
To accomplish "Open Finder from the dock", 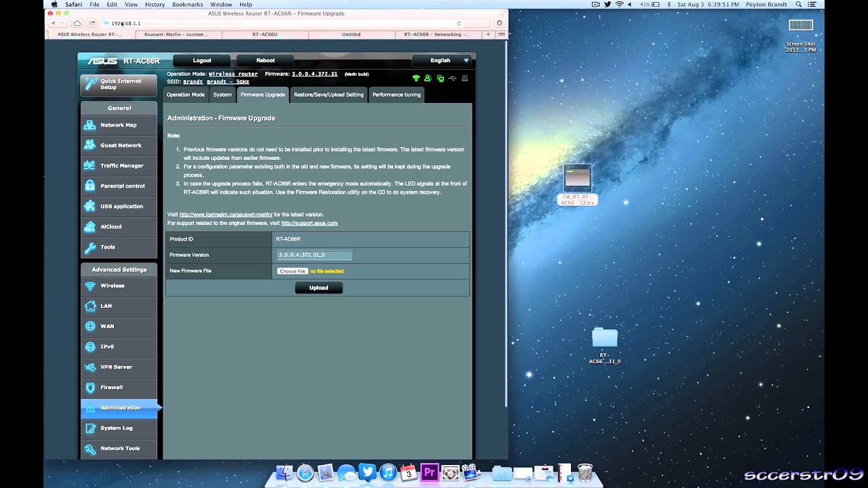I will click(x=285, y=472).
